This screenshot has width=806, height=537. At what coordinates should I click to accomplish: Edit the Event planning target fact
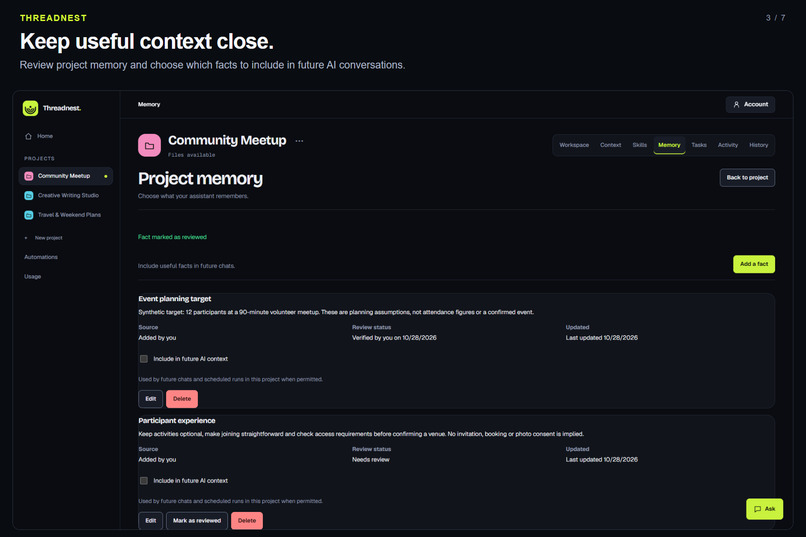click(x=151, y=399)
